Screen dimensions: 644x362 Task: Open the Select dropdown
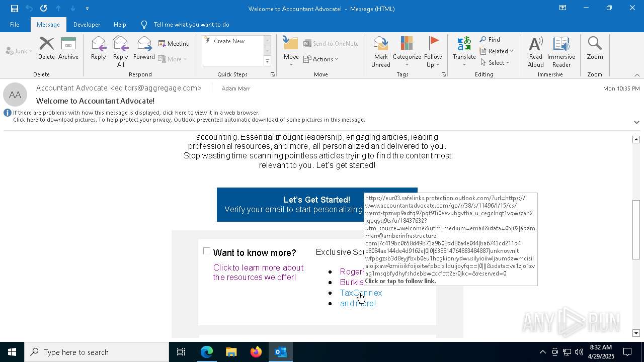(495, 63)
